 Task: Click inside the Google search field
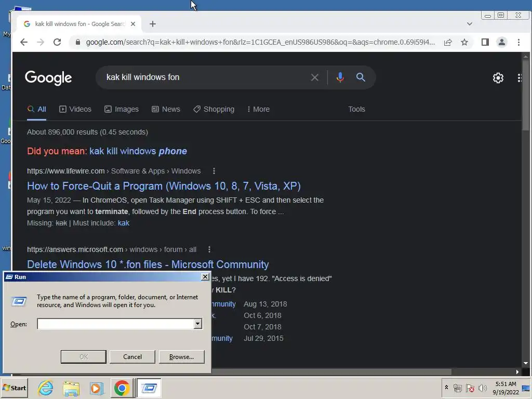click(x=204, y=77)
